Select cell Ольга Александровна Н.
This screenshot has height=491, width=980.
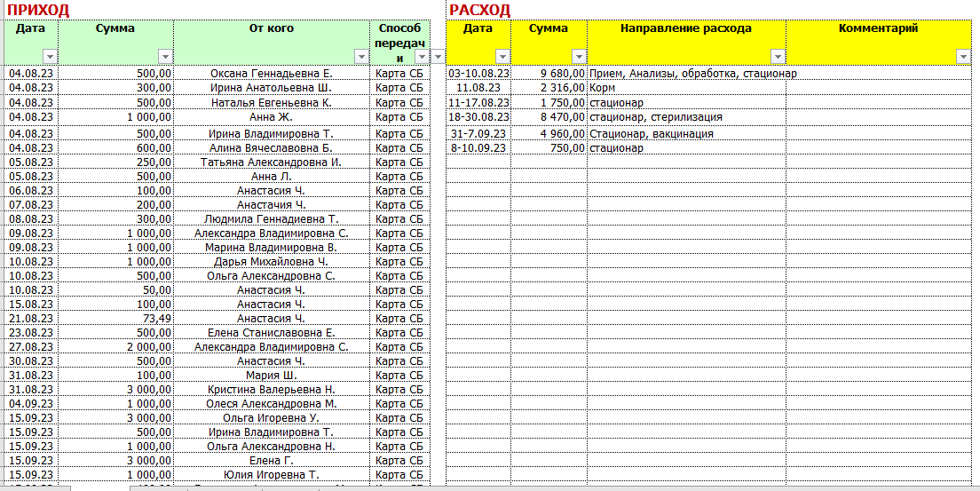(272, 446)
